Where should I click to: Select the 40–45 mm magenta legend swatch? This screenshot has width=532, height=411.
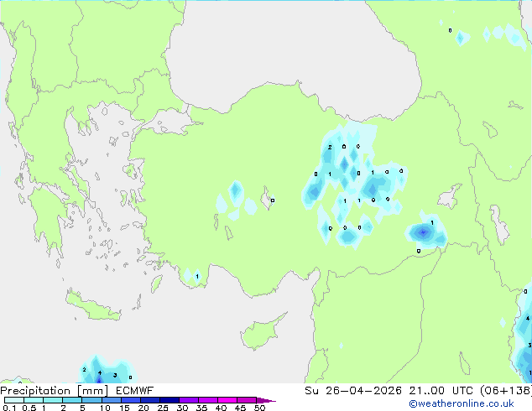click(227, 400)
